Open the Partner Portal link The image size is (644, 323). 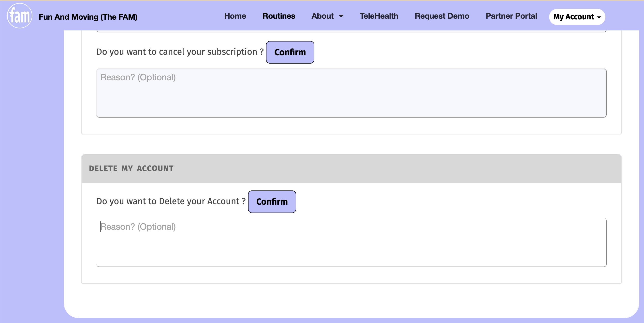[511, 16]
